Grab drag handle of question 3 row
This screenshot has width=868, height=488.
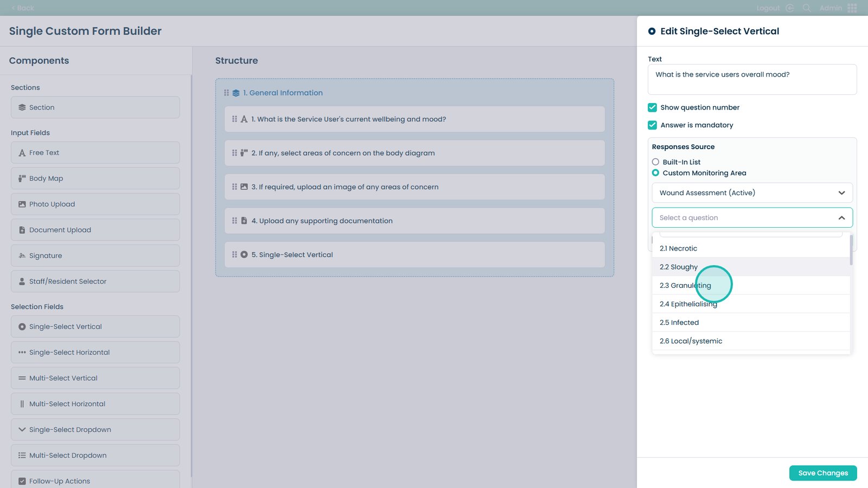pyautogui.click(x=234, y=187)
